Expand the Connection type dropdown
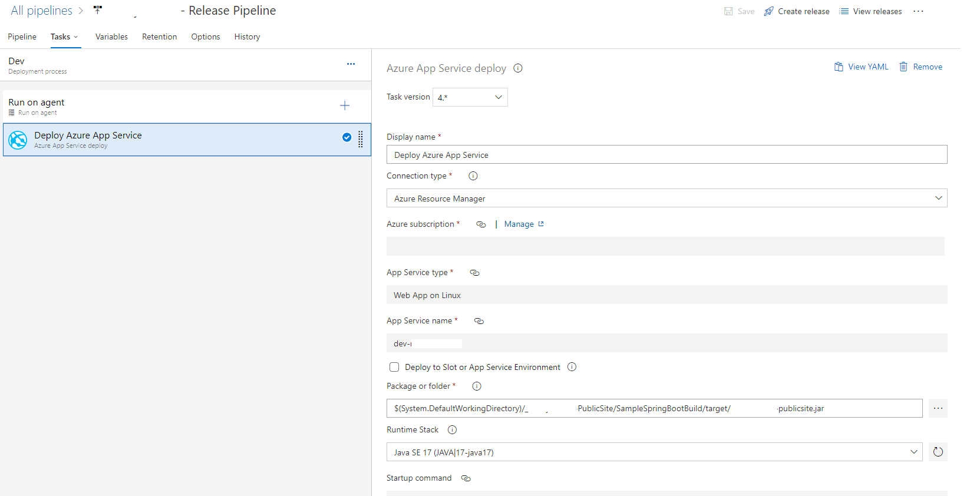980x496 pixels. (x=939, y=198)
